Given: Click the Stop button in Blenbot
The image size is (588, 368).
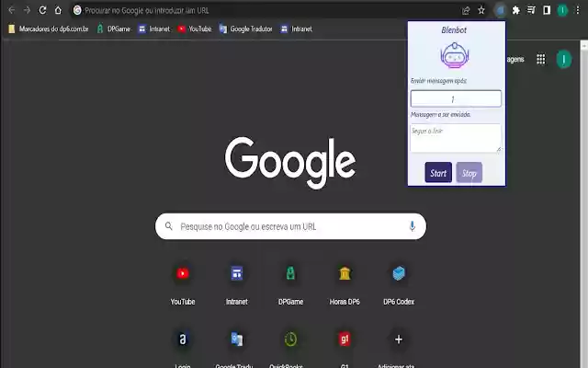Looking at the screenshot, I should point(469,173).
